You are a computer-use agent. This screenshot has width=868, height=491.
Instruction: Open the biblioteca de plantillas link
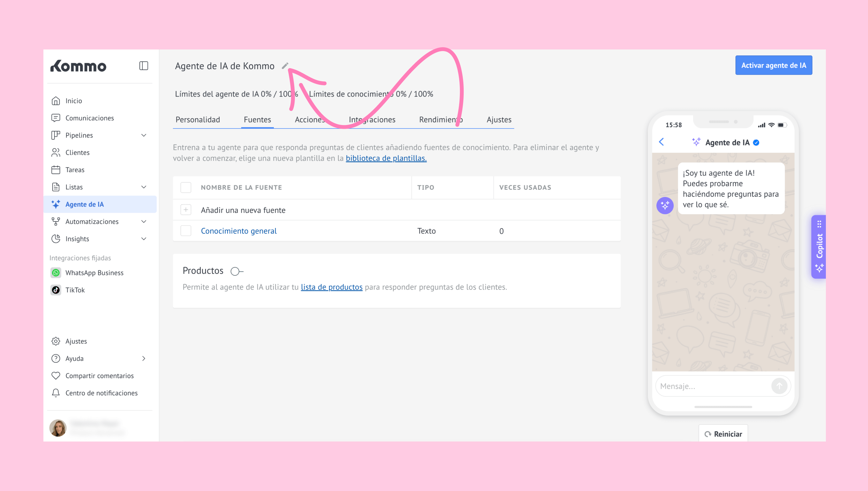(386, 158)
